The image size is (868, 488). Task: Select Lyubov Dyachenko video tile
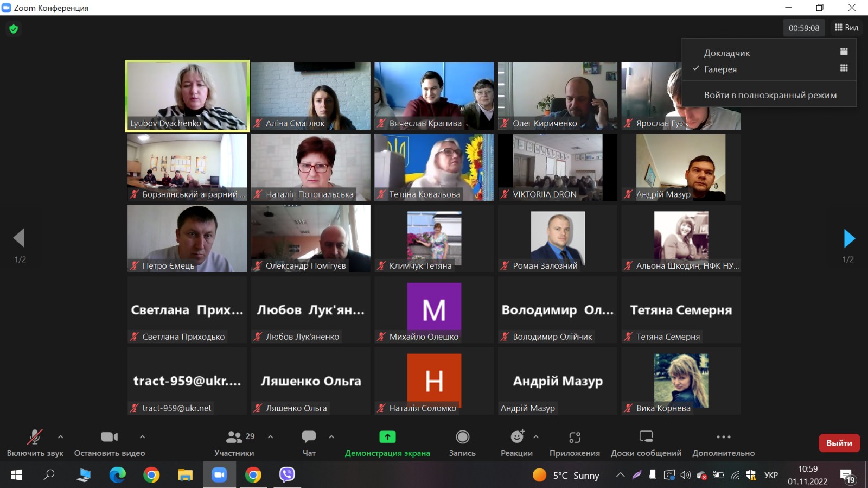point(187,96)
